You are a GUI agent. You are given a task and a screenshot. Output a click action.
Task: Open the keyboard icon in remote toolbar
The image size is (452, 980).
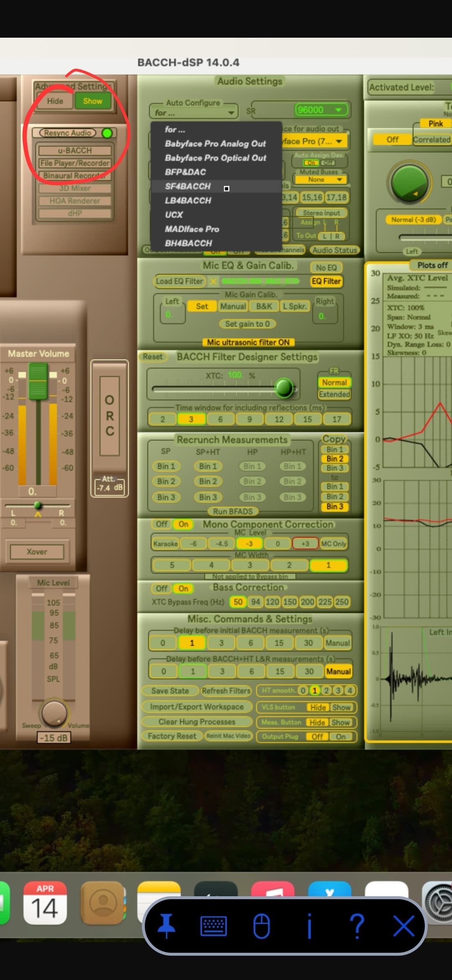(214, 926)
